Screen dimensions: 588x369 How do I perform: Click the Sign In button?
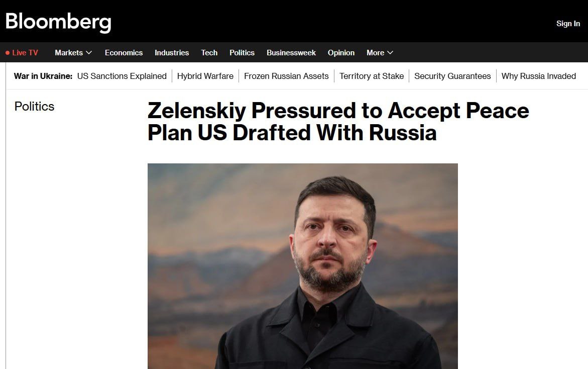[568, 23]
